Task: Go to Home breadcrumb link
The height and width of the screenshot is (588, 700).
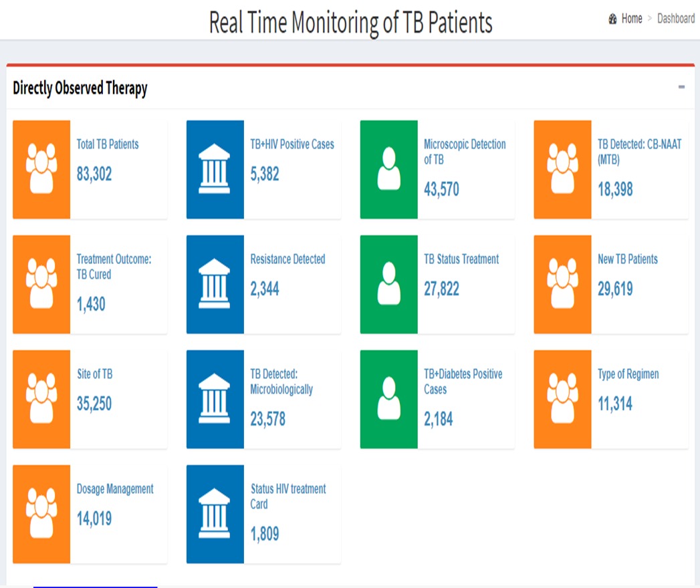Action: 632,19
